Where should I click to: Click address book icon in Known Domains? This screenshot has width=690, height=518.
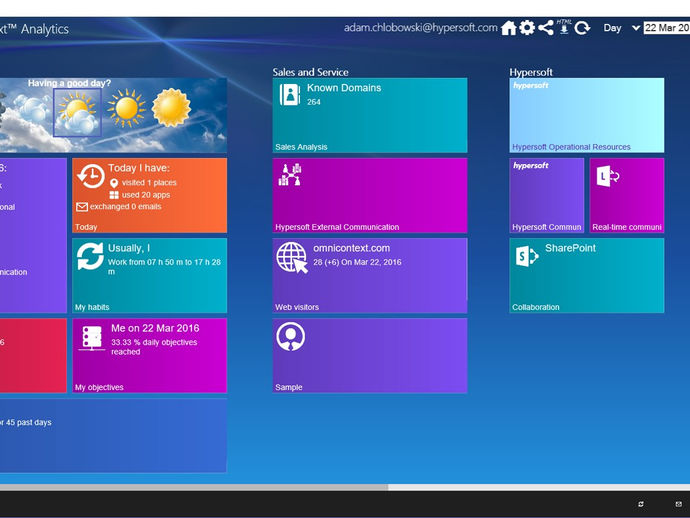290,94
